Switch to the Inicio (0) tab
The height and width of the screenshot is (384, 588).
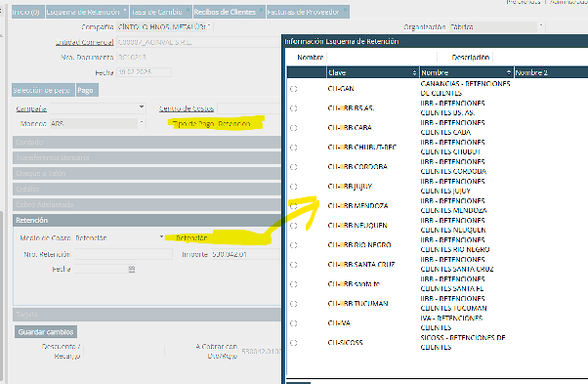(x=27, y=12)
